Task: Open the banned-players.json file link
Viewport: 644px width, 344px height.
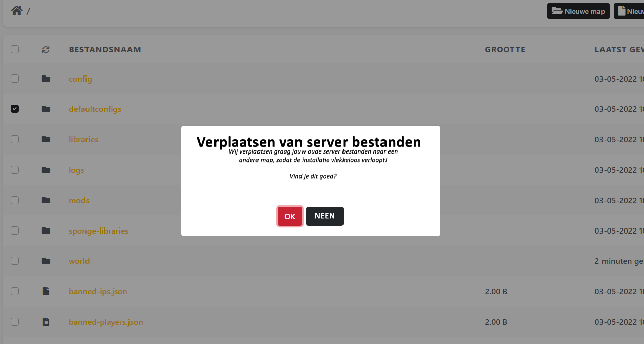Action: 106,322
